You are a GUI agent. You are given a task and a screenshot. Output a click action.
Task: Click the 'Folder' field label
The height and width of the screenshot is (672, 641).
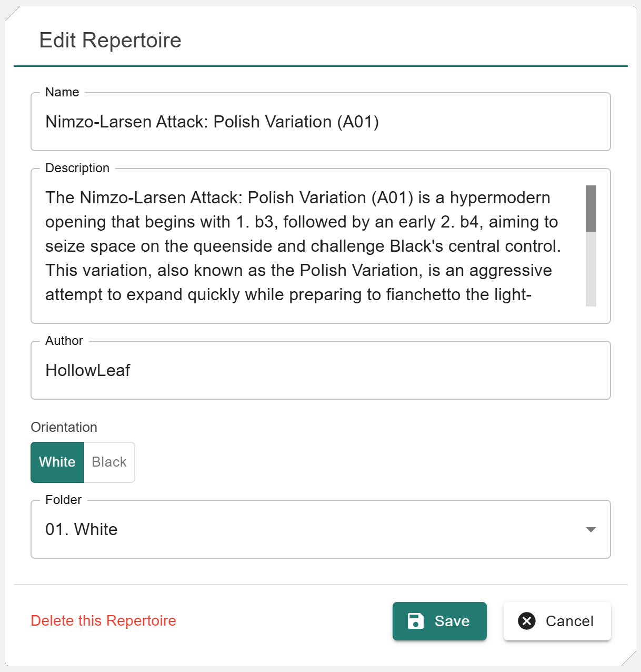[64, 500]
